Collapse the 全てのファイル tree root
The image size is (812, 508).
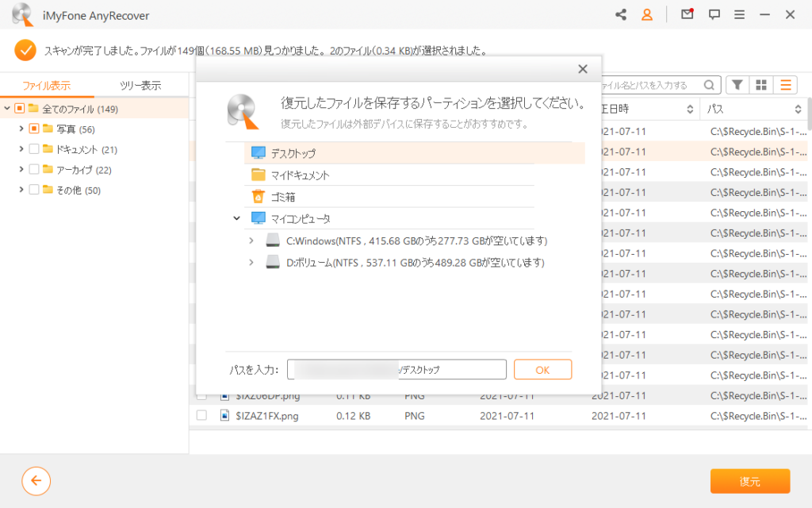(x=6, y=108)
